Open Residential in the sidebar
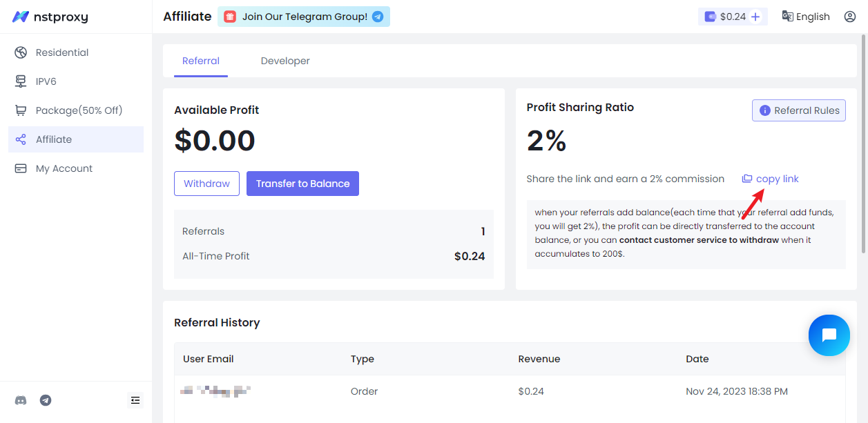Image resolution: width=868 pixels, height=423 pixels. pos(62,52)
